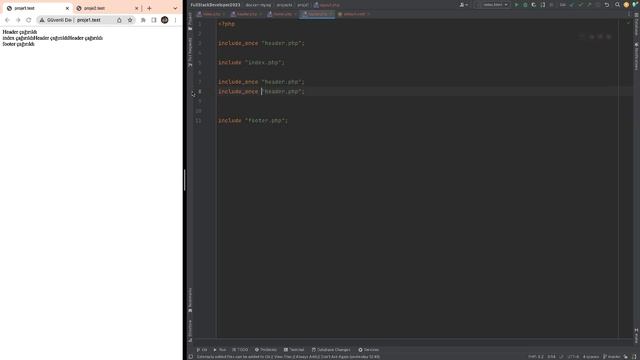Click the share icon in the Chrome address bar

(x=119, y=20)
